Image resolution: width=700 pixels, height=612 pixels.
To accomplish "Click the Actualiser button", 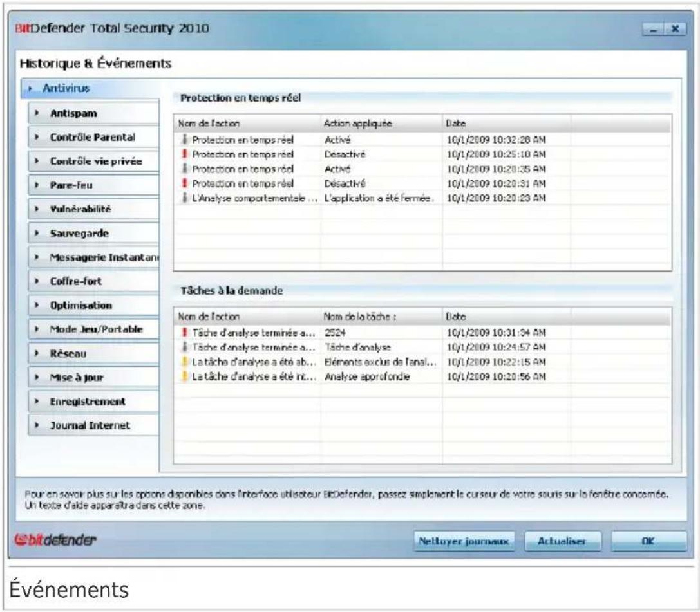I will click(562, 541).
